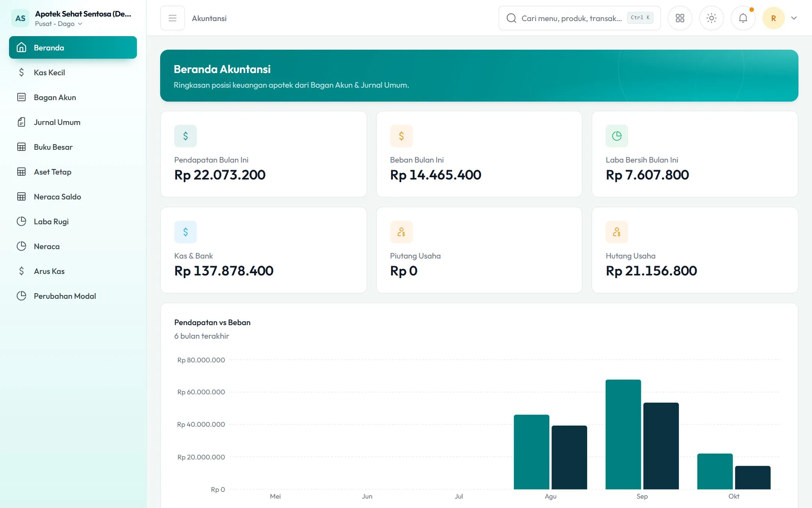812x508 pixels.
Task: Open the Beranda home menu item
Action: coord(73,47)
